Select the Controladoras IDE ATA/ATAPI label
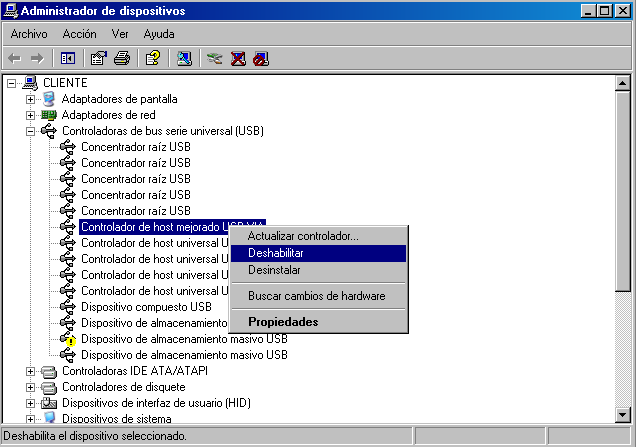The width and height of the screenshot is (636, 447). [135, 371]
